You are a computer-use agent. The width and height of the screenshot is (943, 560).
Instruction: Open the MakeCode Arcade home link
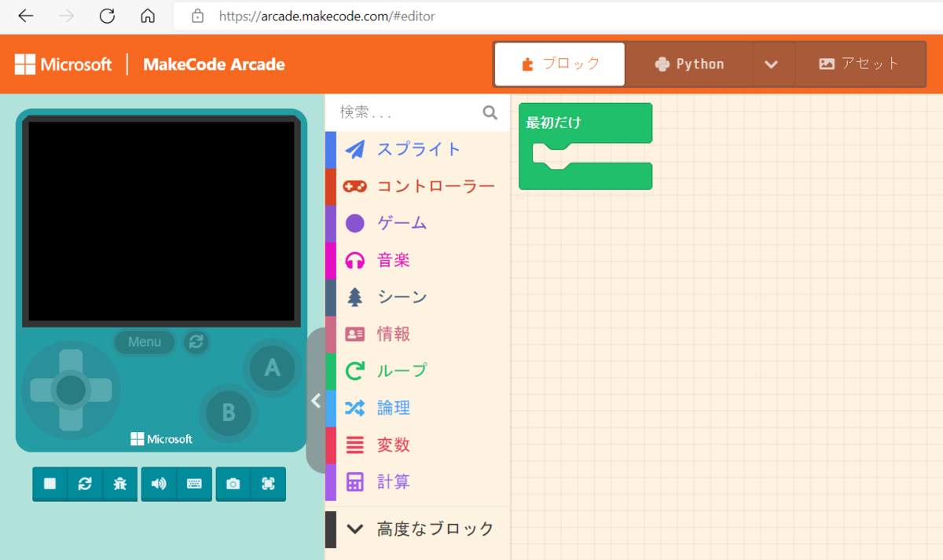(214, 64)
